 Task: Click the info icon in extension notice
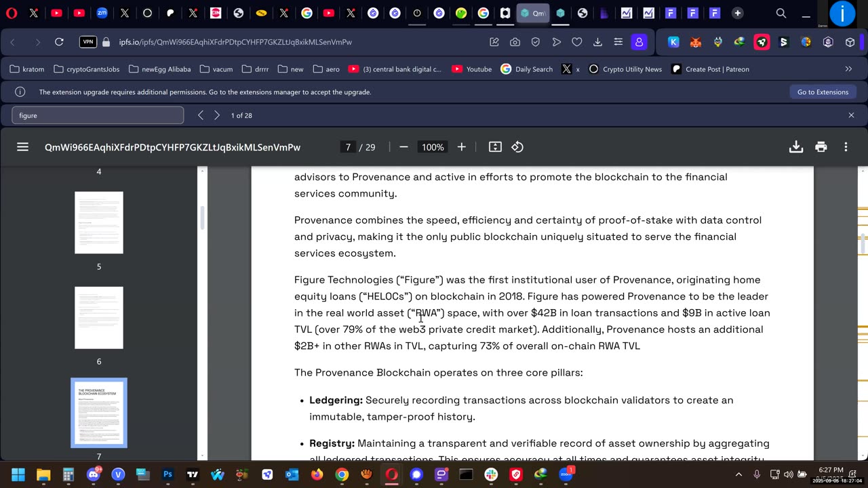pos(20,92)
